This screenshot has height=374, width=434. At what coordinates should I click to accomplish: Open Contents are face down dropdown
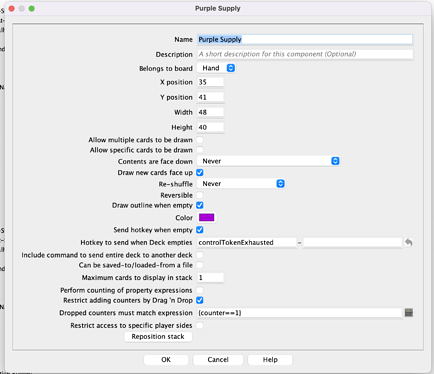(268, 161)
